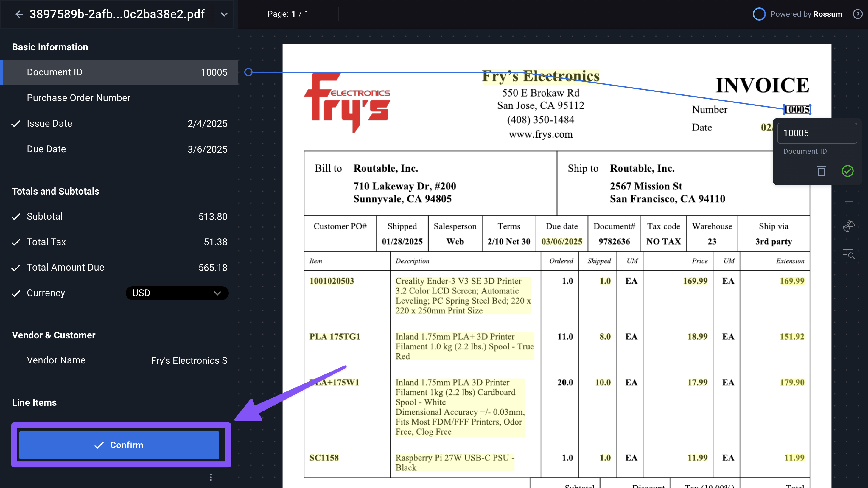Open the help question mark icon
This screenshot has width=868, height=488.
857,14
